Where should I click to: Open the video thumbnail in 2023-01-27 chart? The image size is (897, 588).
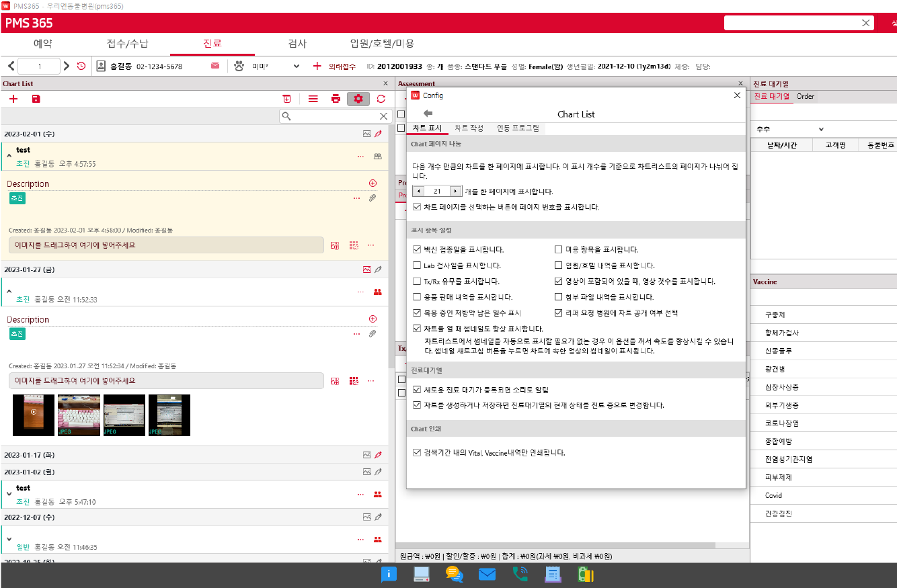[34, 415]
